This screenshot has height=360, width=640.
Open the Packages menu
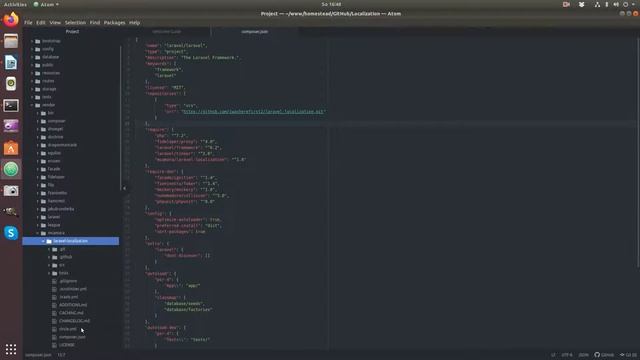click(x=114, y=23)
